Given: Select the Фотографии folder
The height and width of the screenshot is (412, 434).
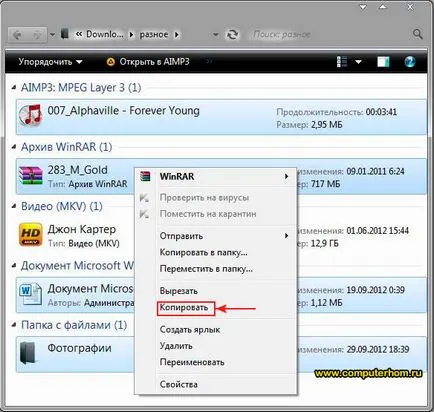Looking at the screenshot, I should (75, 354).
